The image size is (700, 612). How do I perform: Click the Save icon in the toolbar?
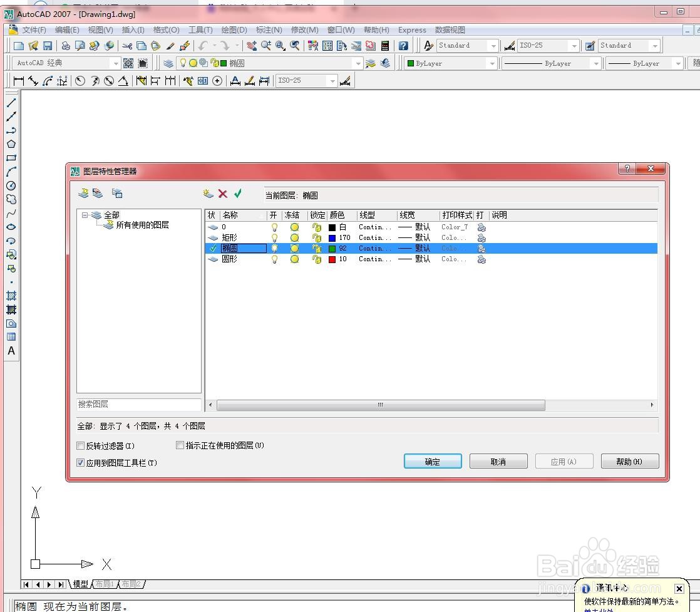point(48,46)
